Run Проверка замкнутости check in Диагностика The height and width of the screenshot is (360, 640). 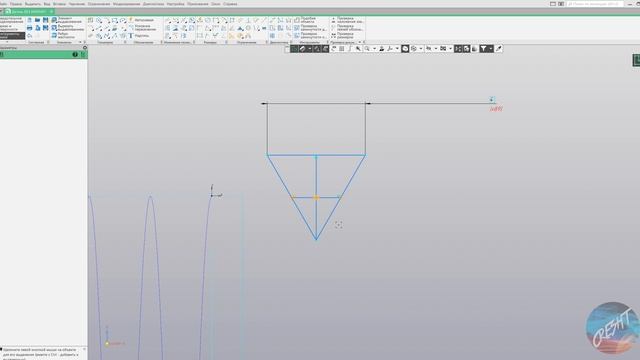(x=311, y=28)
